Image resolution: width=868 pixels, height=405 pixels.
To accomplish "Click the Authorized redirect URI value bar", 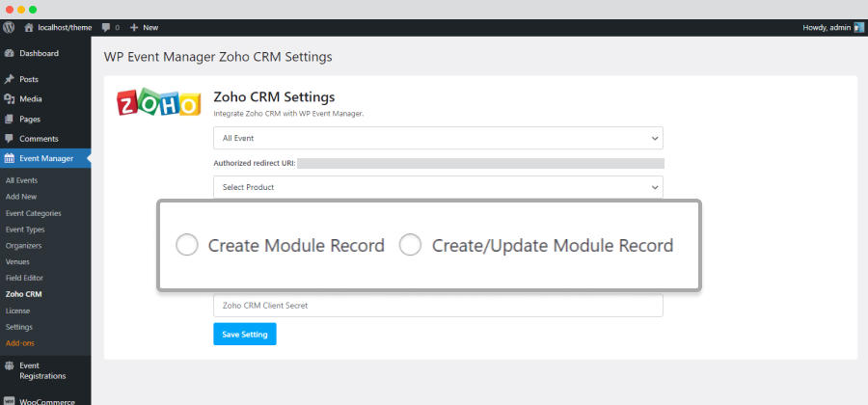I will click(480, 163).
